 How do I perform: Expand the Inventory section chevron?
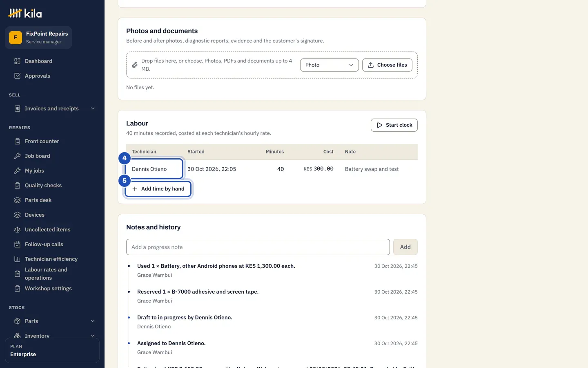click(93, 336)
